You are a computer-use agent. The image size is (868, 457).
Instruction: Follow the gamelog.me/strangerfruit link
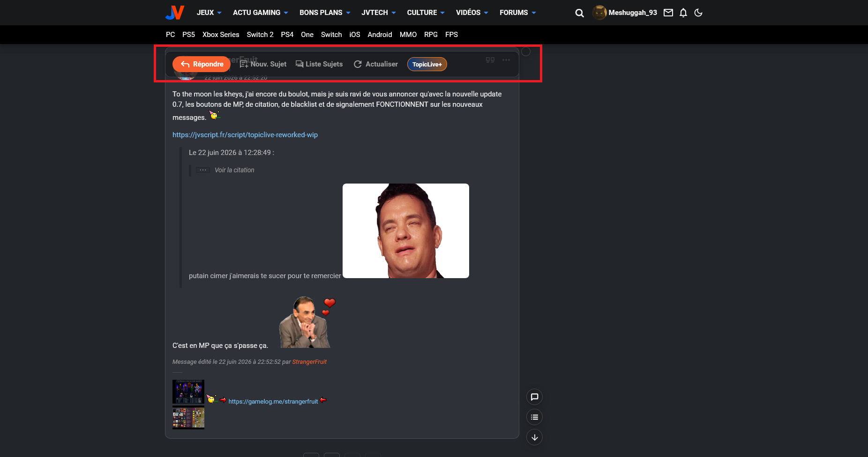(273, 401)
